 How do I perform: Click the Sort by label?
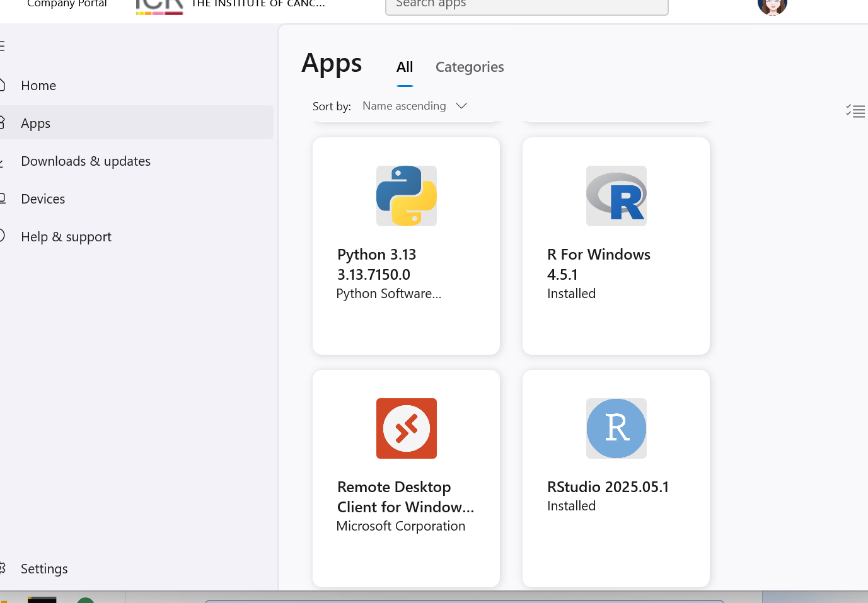[x=332, y=106]
